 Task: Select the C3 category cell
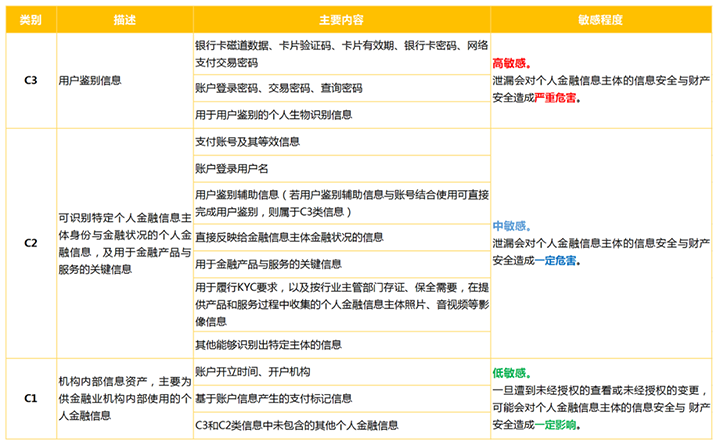tap(31, 81)
